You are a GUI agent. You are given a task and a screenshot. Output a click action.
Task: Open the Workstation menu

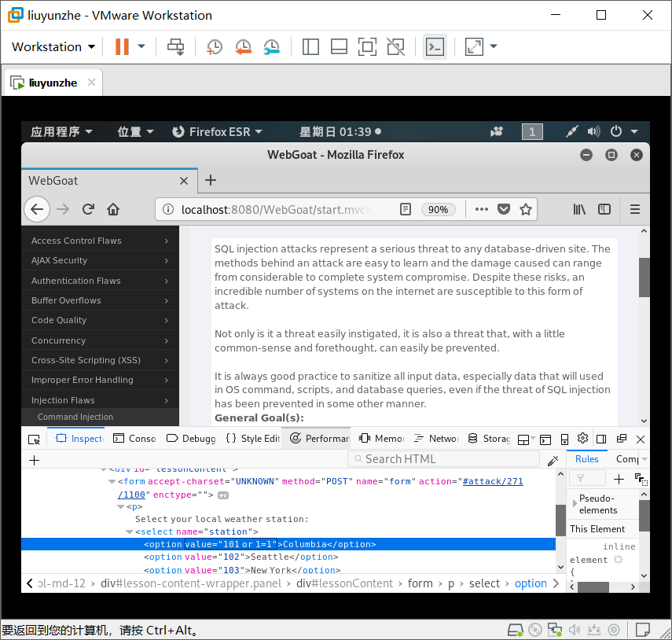pyautogui.click(x=53, y=46)
